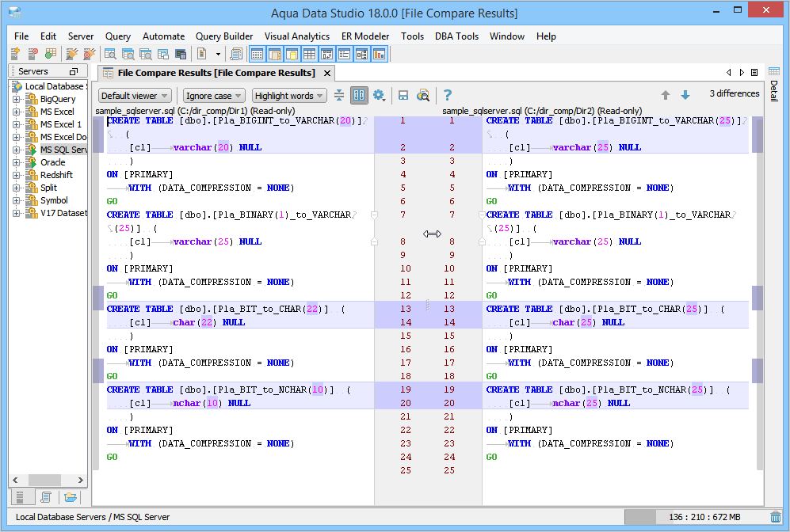
Task: Select the File Compare Results tab
Action: (x=216, y=73)
